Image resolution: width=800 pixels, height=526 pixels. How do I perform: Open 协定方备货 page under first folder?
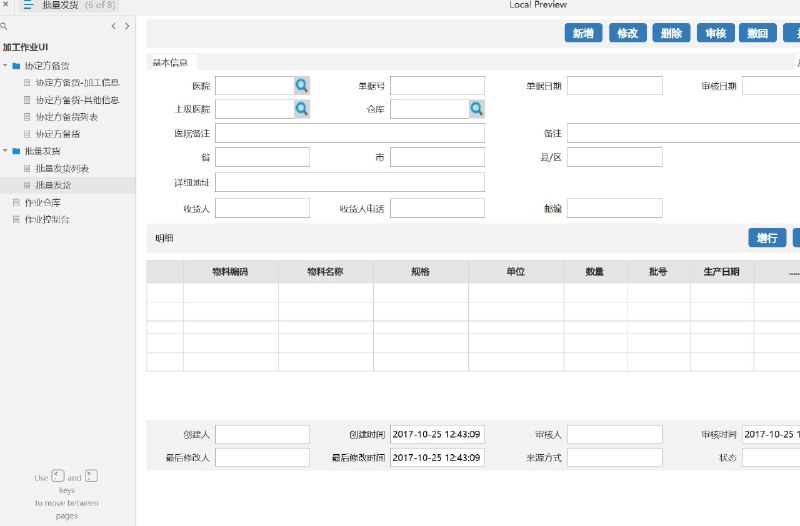tap(58, 134)
